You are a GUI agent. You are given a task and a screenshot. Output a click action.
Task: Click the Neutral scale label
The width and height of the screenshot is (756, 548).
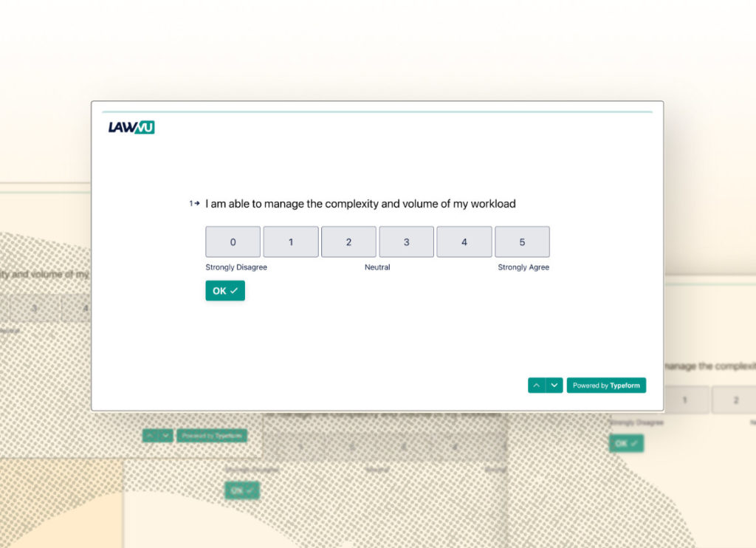pyautogui.click(x=377, y=267)
